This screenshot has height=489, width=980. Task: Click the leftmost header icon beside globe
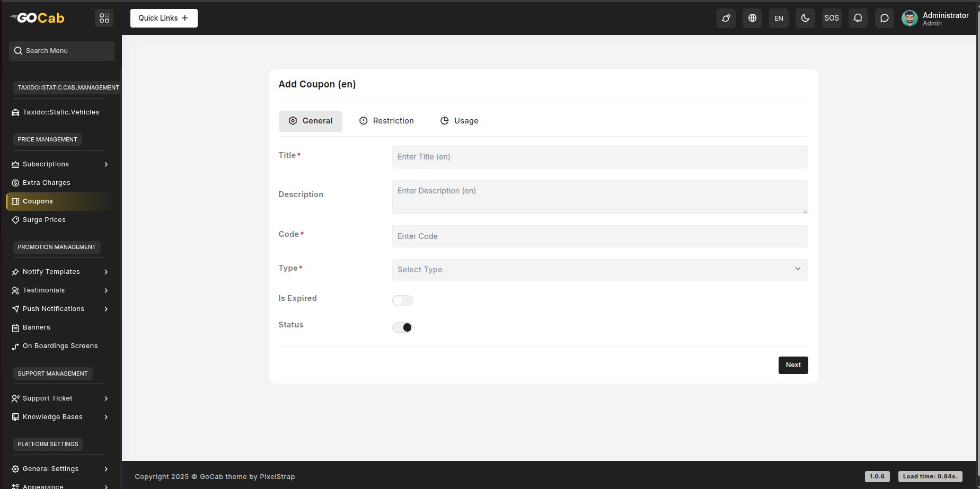(x=726, y=18)
